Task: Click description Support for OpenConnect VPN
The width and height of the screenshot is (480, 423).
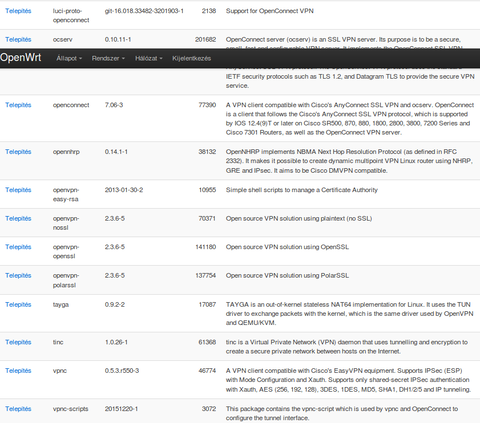Action: [270, 11]
